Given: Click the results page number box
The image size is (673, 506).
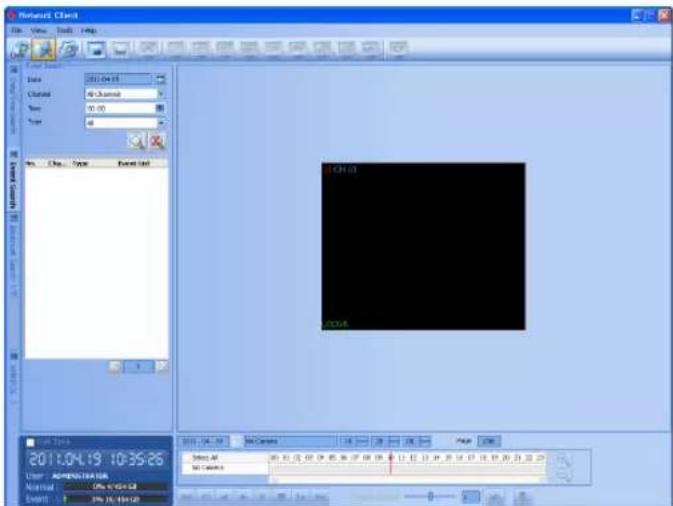Looking at the screenshot, I should click(138, 367).
